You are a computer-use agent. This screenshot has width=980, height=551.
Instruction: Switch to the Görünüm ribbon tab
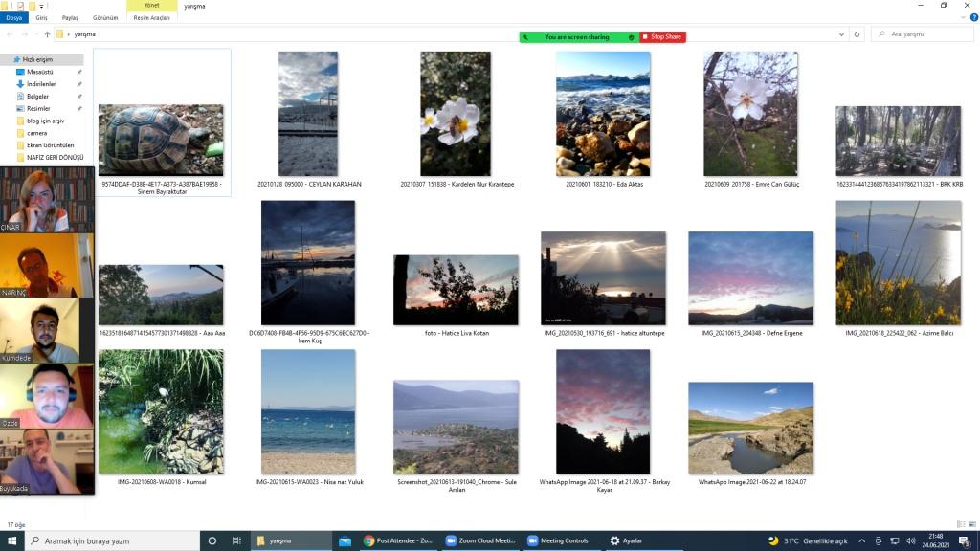tap(105, 18)
